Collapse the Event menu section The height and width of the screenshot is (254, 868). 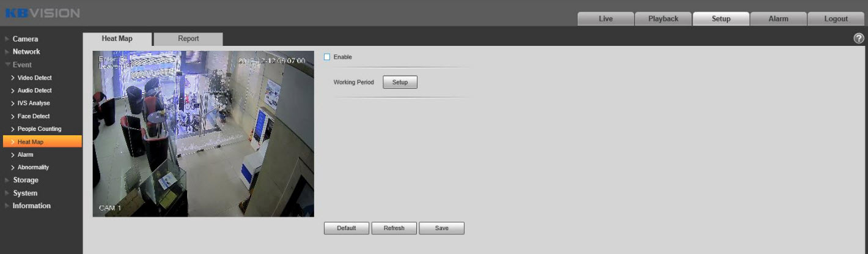(22, 65)
